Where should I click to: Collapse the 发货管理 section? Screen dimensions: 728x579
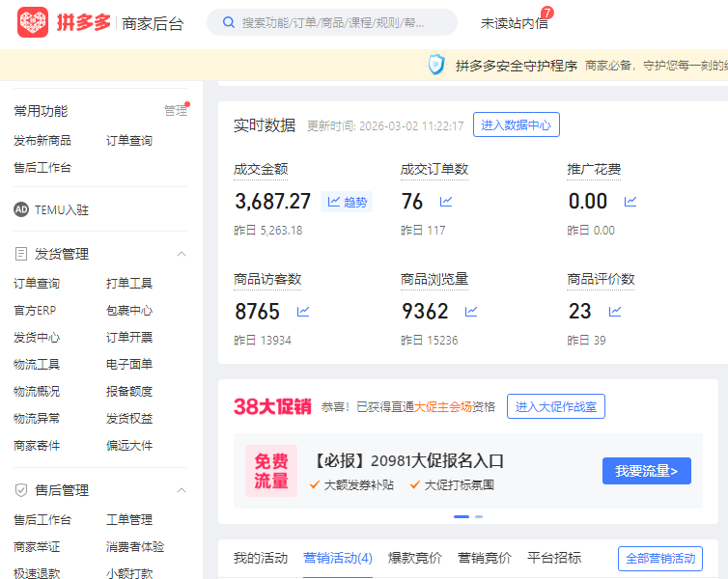181,254
